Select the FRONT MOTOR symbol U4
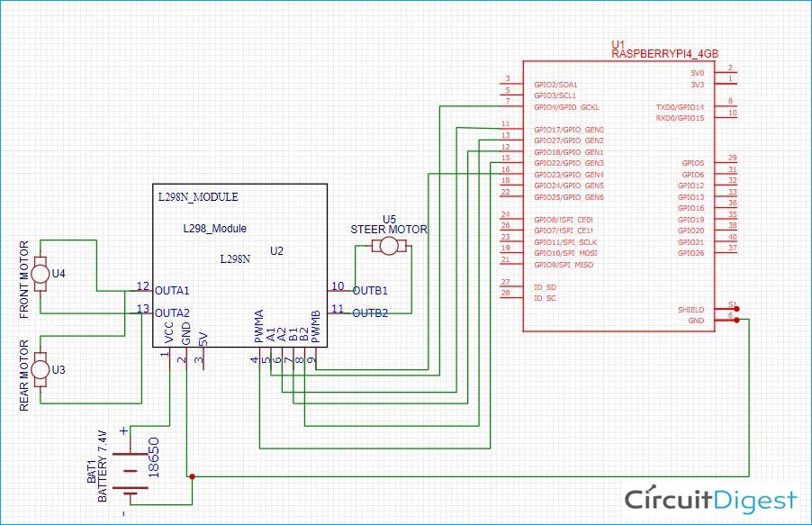Image resolution: width=812 pixels, height=525 pixels. point(41,274)
